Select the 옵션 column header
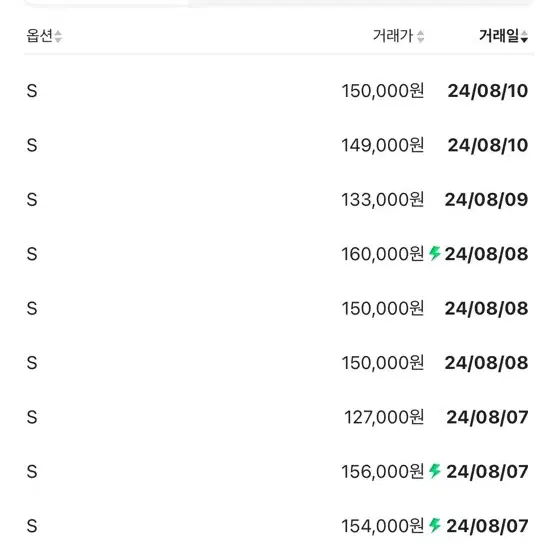The image size is (555, 555). click(40, 36)
